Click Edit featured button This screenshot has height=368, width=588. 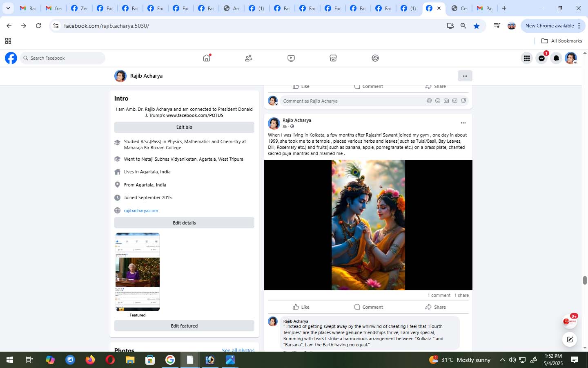click(184, 326)
